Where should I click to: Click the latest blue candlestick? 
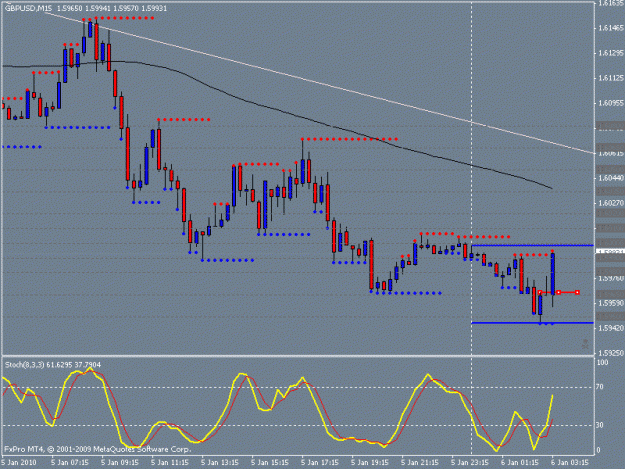point(553,274)
